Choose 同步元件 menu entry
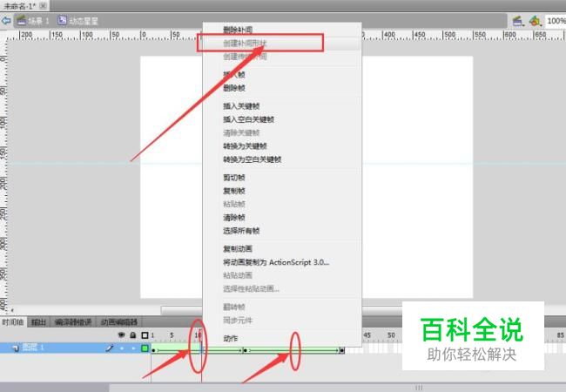This screenshot has height=392, width=566. click(238, 321)
